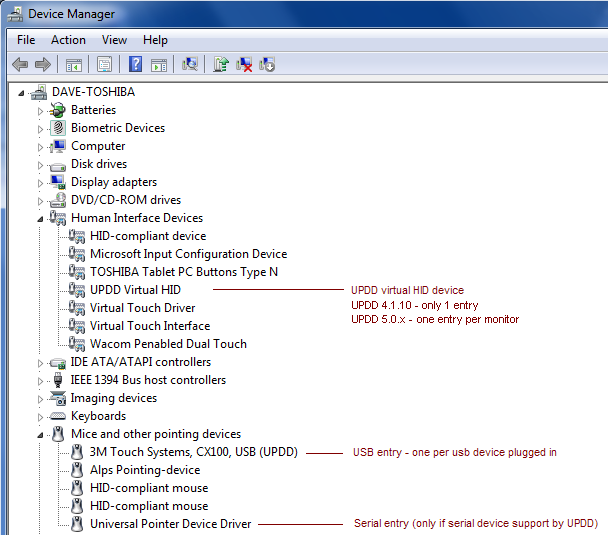Image resolution: width=608 pixels, height=535 pixels.
Task: Expand the Keyboards category
Action: click(40, 417)
